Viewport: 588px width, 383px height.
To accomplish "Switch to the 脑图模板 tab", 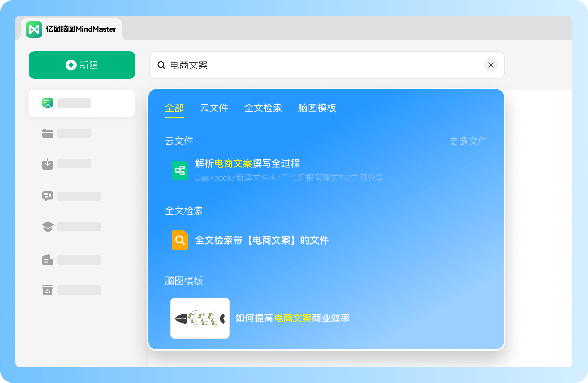I will point(317,108).
